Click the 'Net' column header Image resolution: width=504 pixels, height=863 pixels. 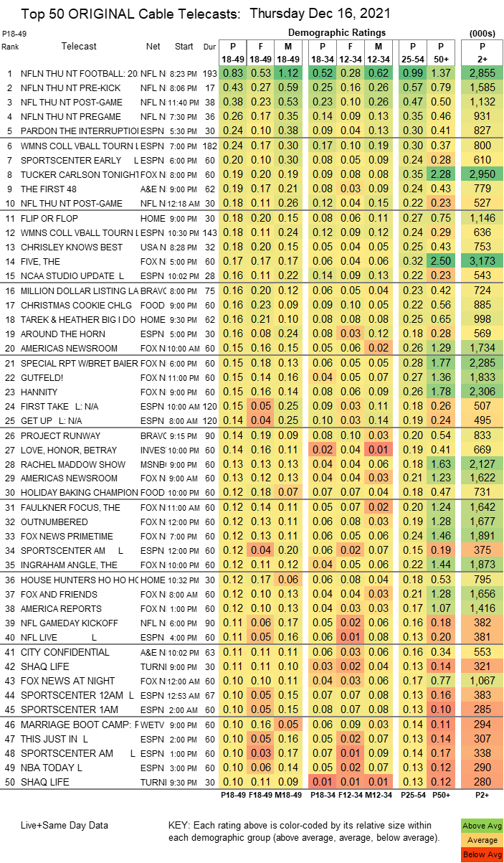(153, 46)
